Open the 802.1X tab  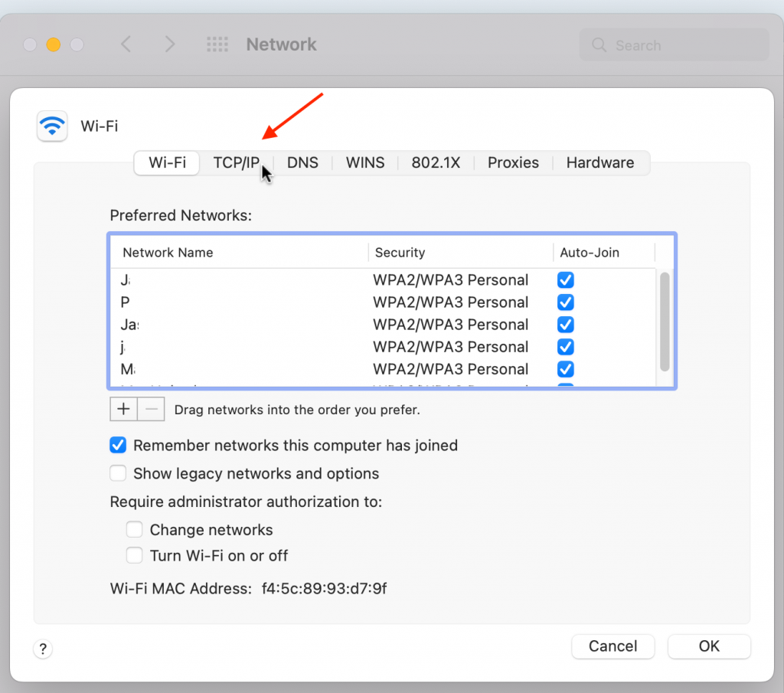click(436, 162)
